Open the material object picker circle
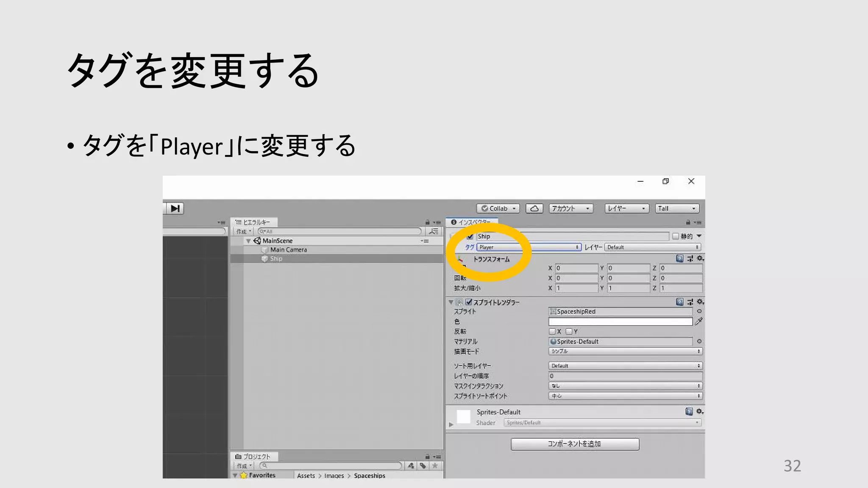Screen dimensions: 868x488 pyautogui.click(x=699, y=341)
